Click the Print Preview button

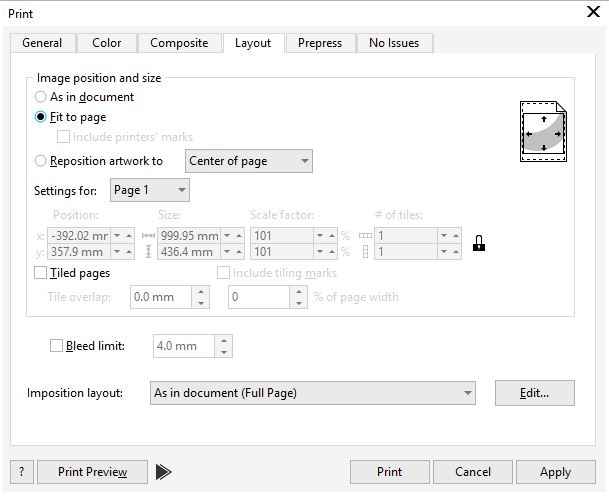coord(92,472)
